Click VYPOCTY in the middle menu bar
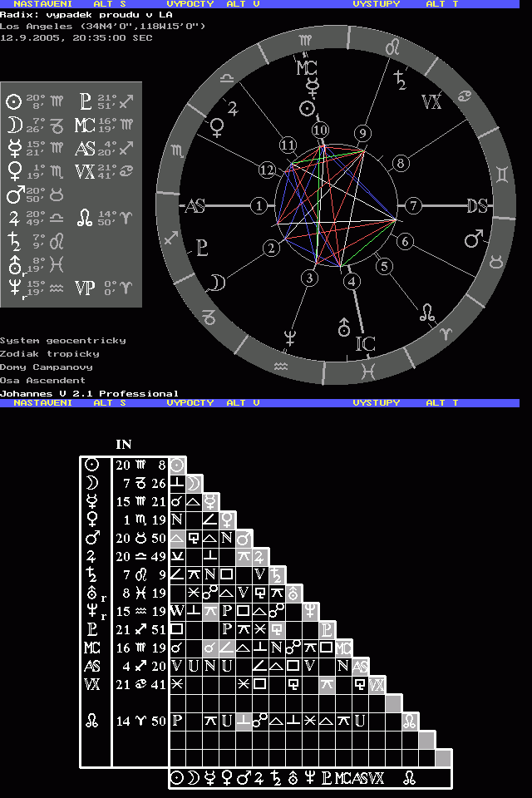 (x=190, y=402)
